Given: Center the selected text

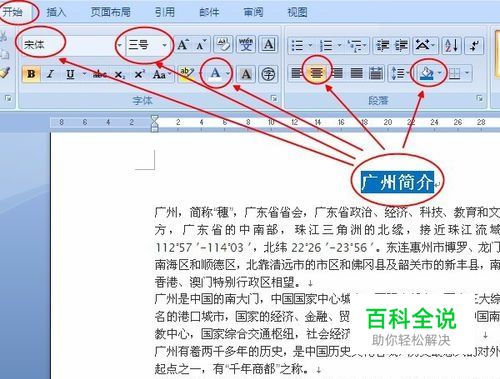Looking at the screenshot, I should pos(316,73).
